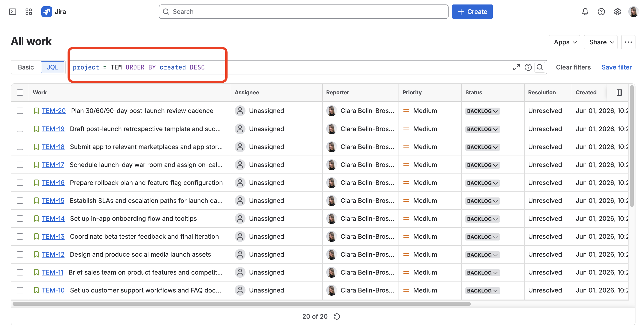This screenshot has width=644, height=325.
Task: Tick the select-all checkbox in the header
Action: tap(20, 92)
